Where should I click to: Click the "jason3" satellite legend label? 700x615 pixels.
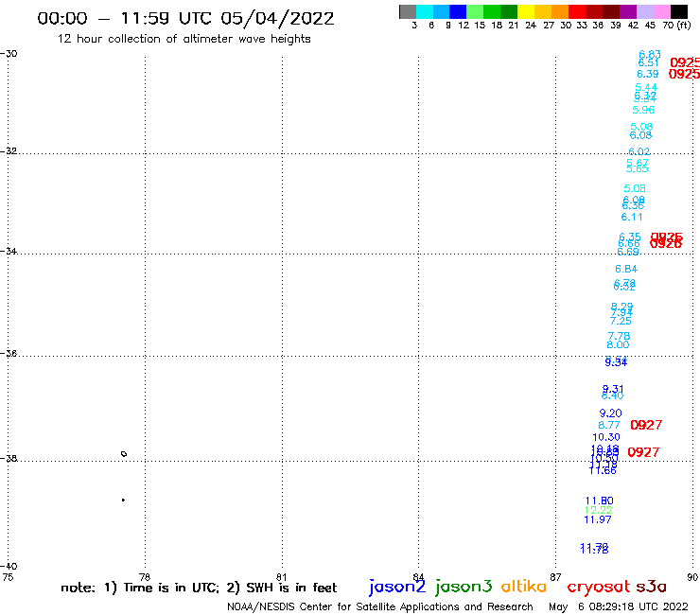pos(464,587)
